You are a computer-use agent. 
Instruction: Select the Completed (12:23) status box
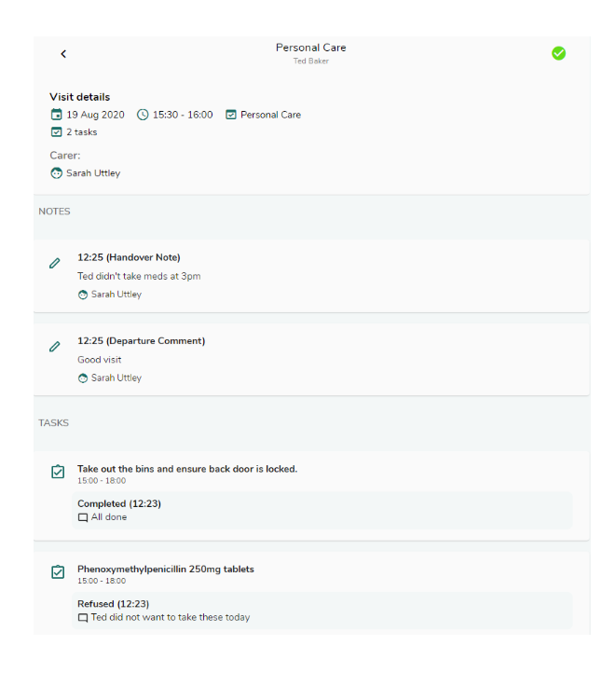[x=322, y=510]
